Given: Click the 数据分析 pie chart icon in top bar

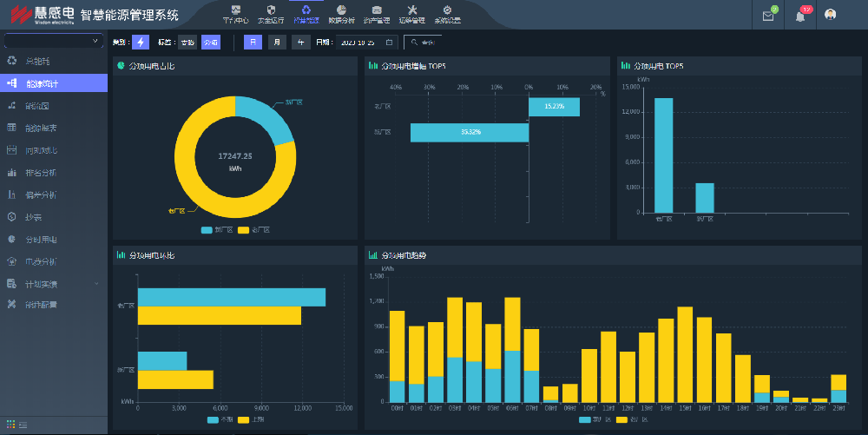Looking at the screenshot, I should [x=341, y=13].
